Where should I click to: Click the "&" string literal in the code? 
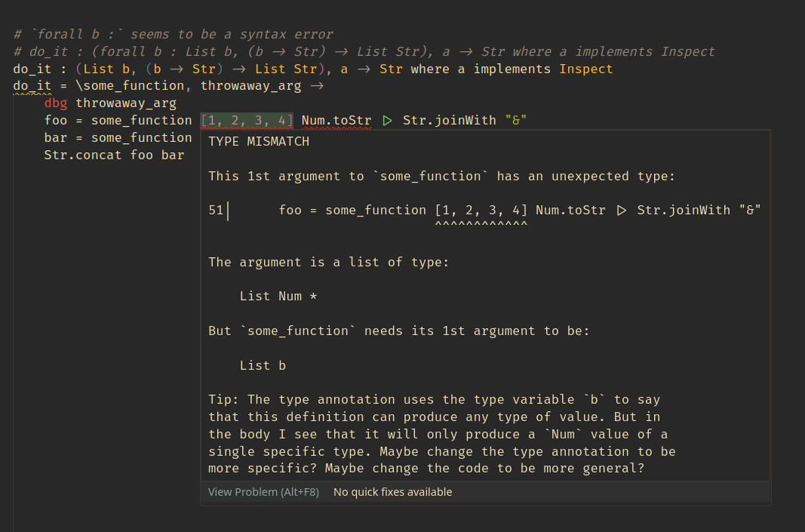[516, 121]
